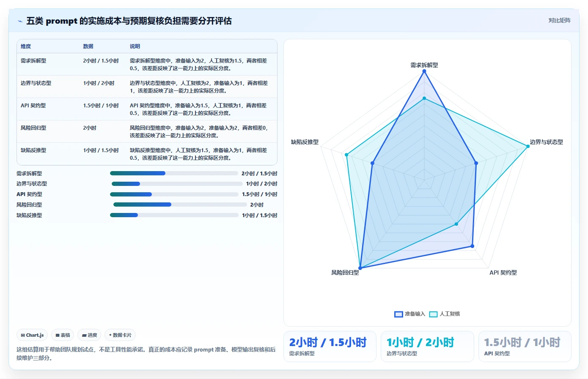
Task: Open the 边界与状态型 stat card showing 1小时 / 2小时
Action: [427, 346]
